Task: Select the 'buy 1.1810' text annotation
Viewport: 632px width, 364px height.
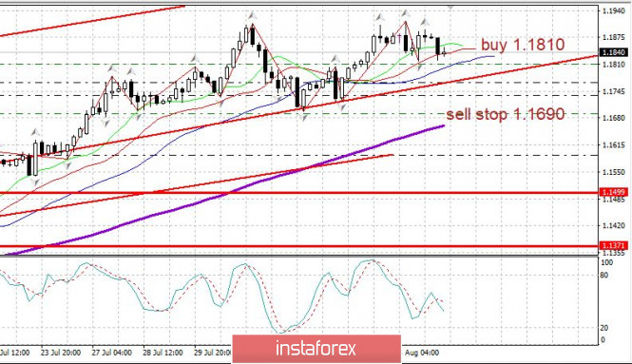Action: (523, 45)
